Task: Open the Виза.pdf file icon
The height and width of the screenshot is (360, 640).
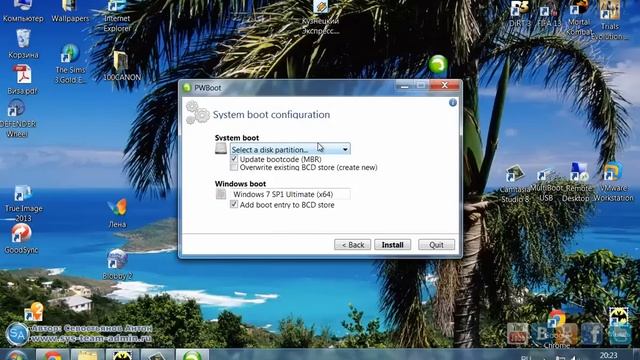Action: (x=22, y=80)
